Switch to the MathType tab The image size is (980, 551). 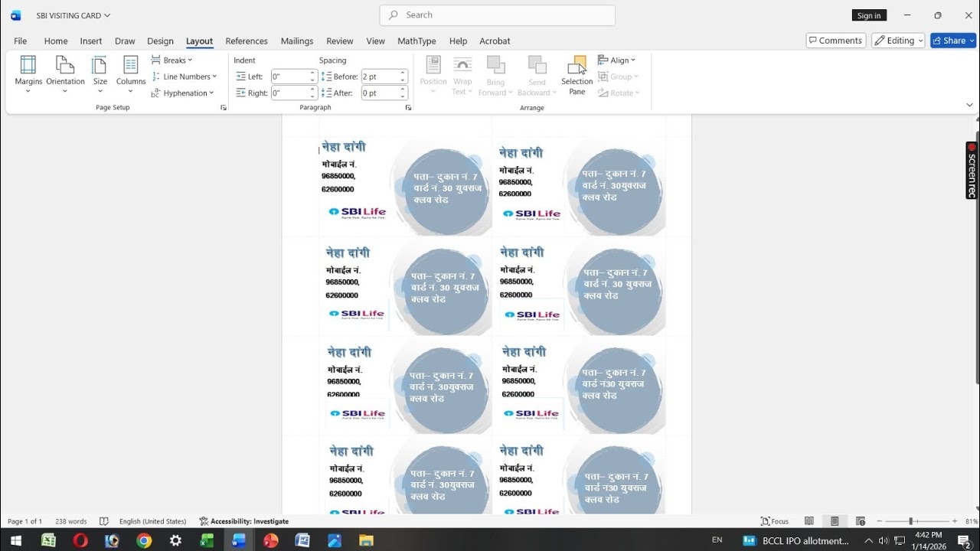(416, 41)
